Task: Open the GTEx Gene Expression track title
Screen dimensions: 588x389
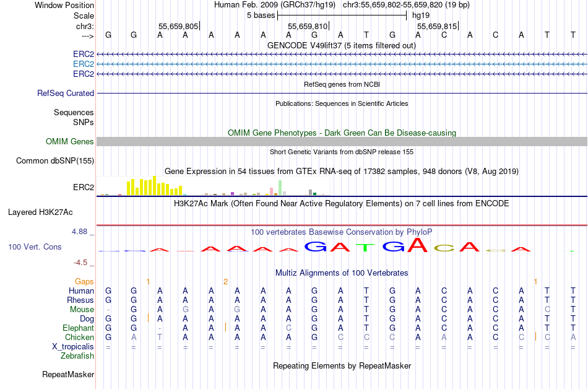Action: pyautogui.click(x=342, y=171)
